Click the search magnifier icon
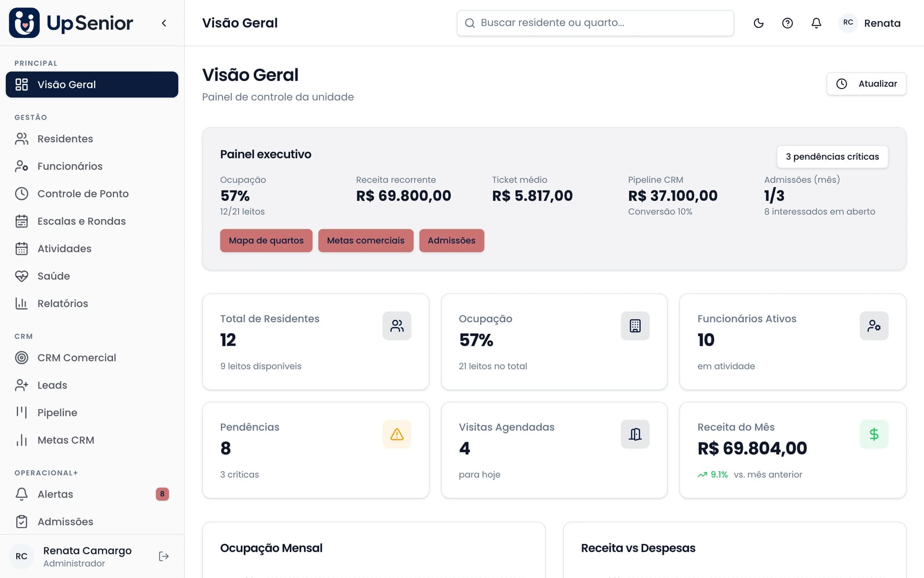This screenshot has width=924, height=578. (x=470, y=23)
